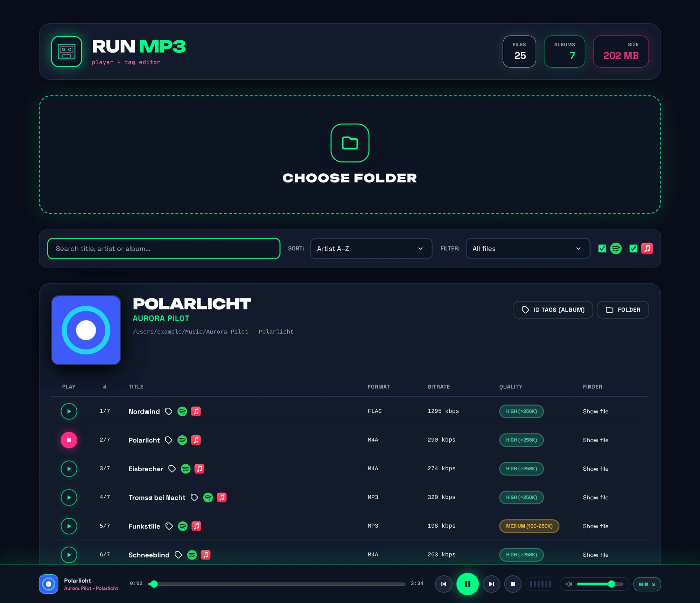Click Show file for Eisbrecher
The height and width of the screenshot is (603, 700).
click(x=596, y=469)
